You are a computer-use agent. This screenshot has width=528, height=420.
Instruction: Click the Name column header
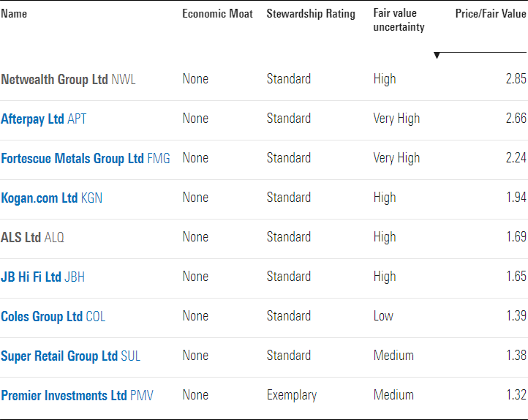click(x=14, y=13)
